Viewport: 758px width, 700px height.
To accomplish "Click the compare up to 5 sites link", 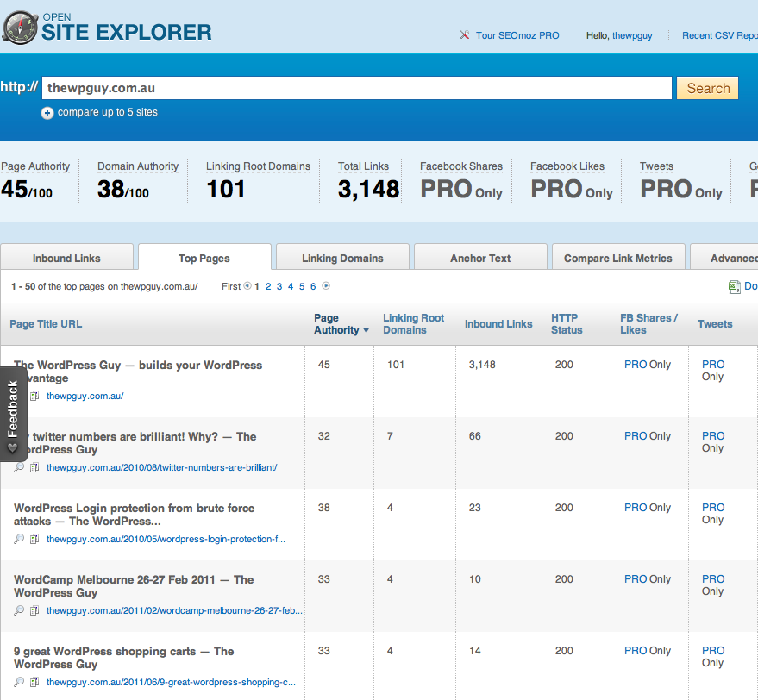I will (107, 112).
